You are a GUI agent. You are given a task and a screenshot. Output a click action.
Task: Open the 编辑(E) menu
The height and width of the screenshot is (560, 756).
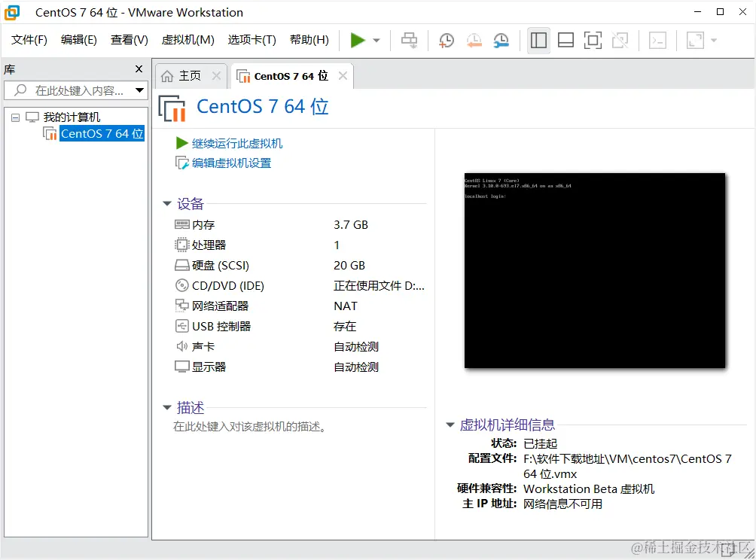(x=79, y=40)
